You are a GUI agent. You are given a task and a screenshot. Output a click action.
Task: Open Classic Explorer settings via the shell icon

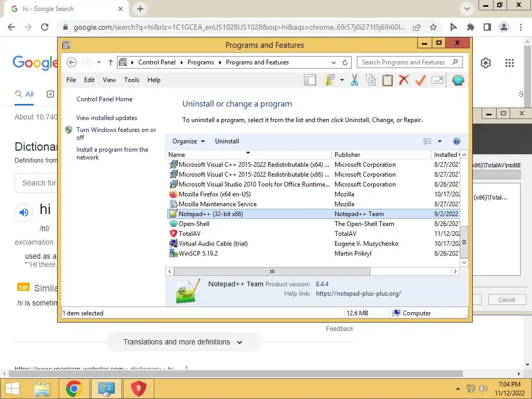(x=458, y=80)
